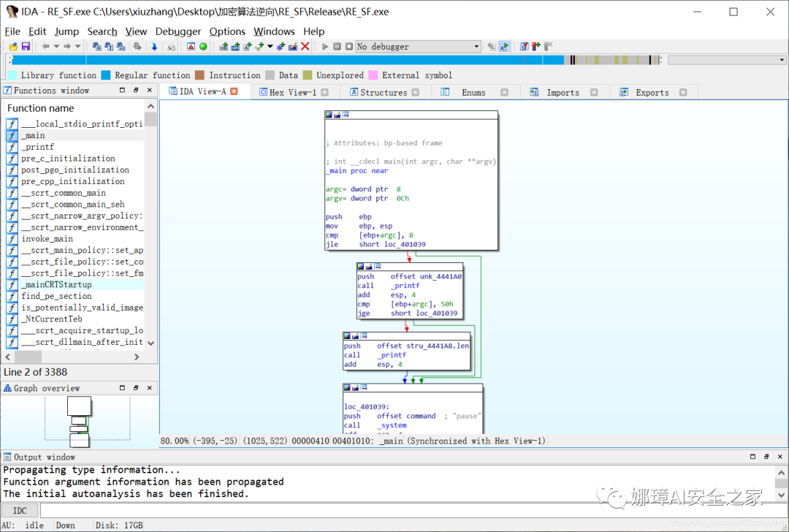Click the External symbol pink legend swatch

pos(373,75)
